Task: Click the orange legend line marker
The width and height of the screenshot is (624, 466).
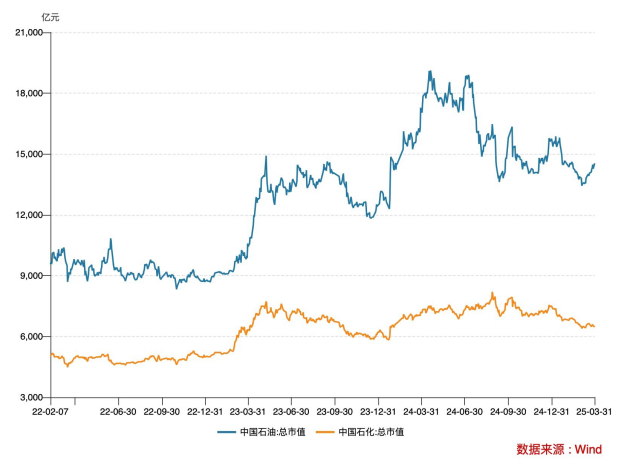Action: 323,432
